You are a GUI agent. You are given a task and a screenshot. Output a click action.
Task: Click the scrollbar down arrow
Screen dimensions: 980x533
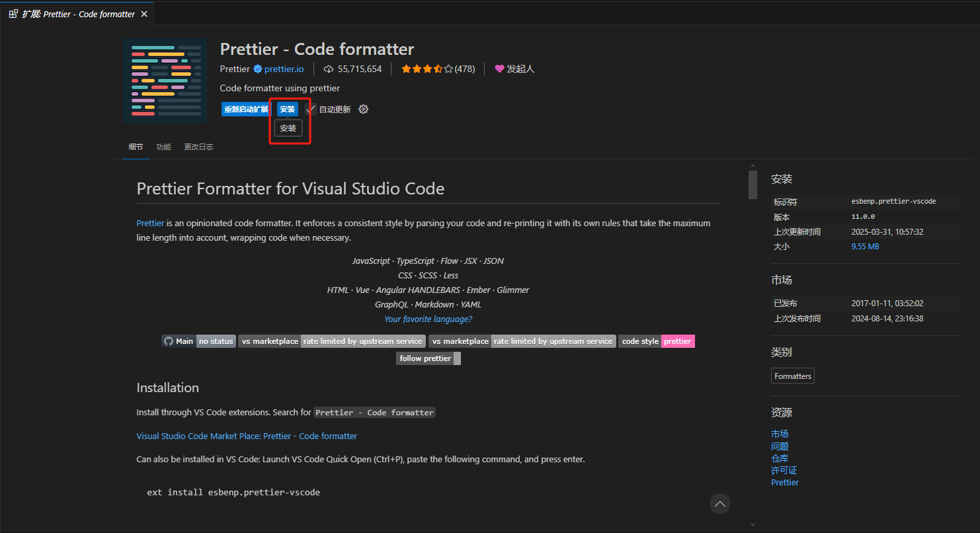(x=753, y=525)
